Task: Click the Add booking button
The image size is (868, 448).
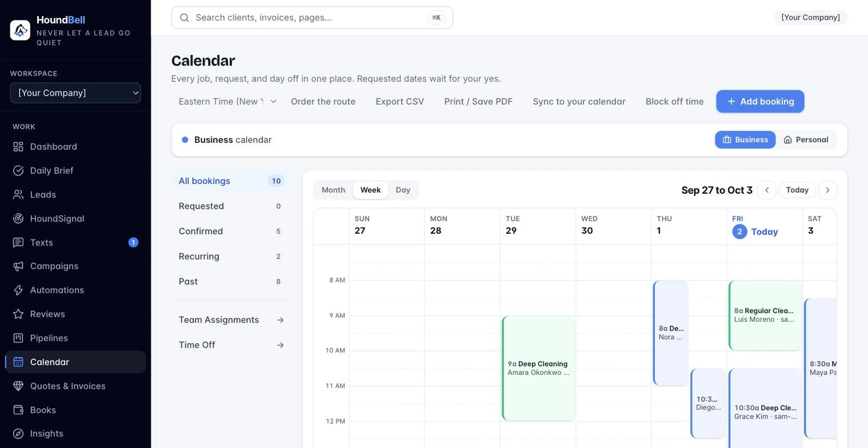Action: [760, 101]
